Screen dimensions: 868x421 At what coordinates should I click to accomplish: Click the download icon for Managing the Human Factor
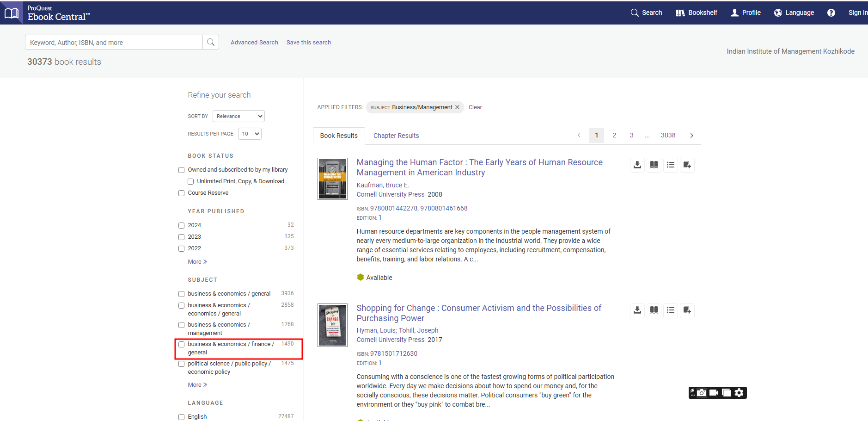click(x=637, y=165)
